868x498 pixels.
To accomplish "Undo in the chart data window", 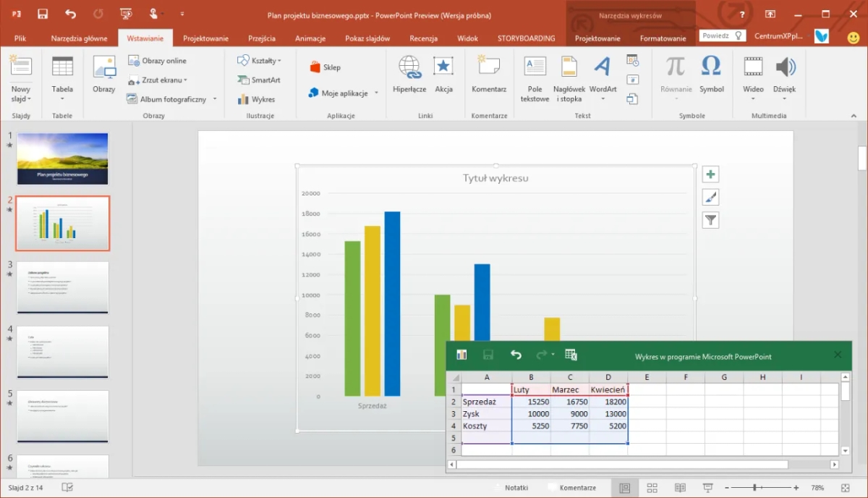I will 516,355.
